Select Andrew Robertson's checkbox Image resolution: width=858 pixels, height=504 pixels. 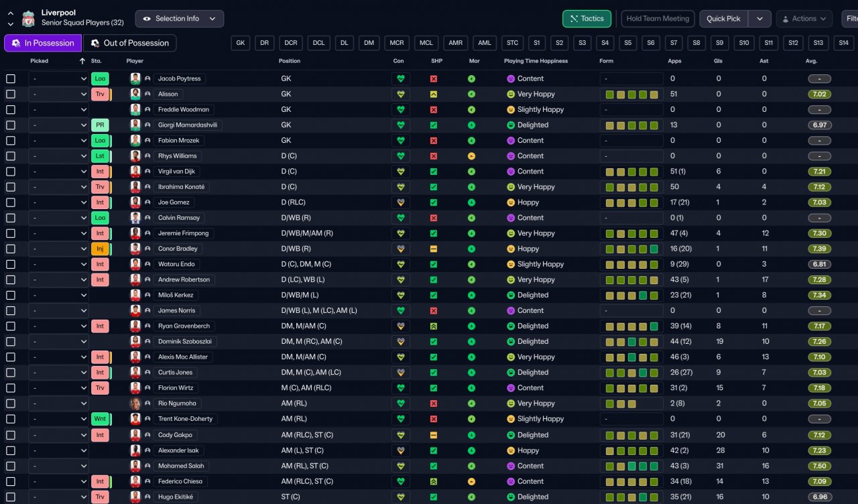click(x=11, y=279)
